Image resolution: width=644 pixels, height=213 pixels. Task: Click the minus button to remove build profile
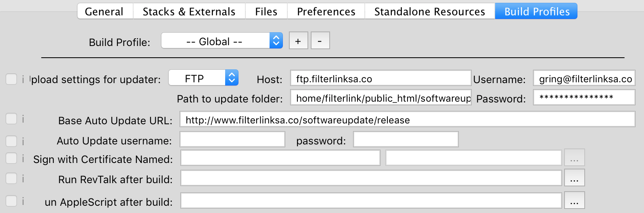pos(320,41)
